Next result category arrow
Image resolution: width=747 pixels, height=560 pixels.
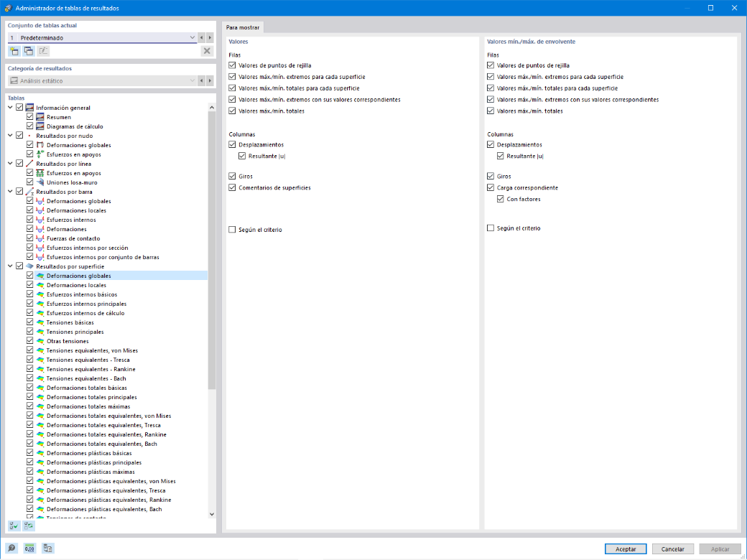(210, 81)
